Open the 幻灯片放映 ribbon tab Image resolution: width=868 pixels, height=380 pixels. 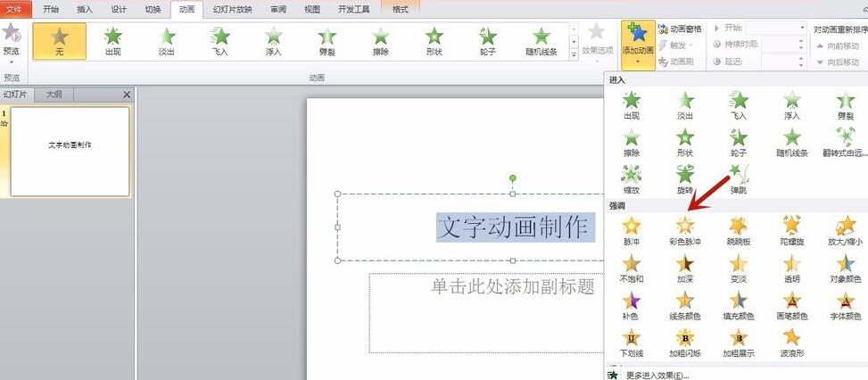[233, 10]
